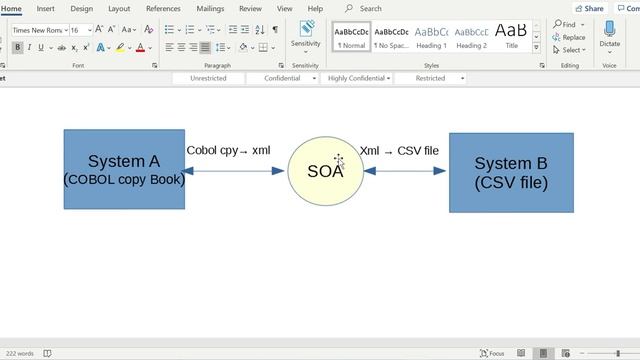Switch to Read Mode view

[521, 353]
